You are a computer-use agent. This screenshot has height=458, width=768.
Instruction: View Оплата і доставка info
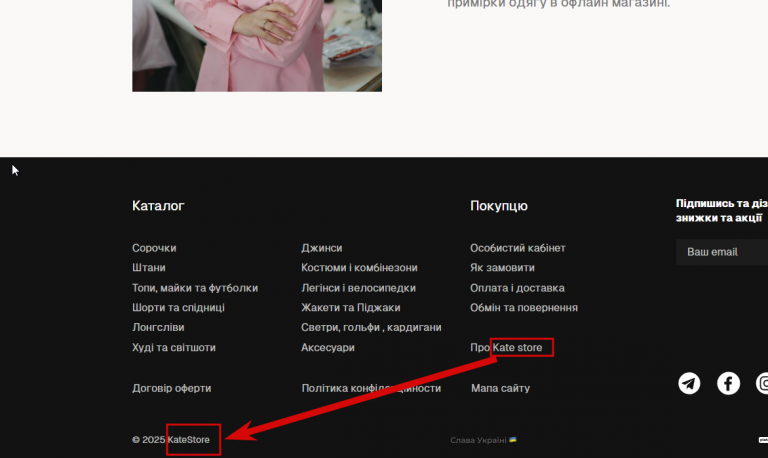click(517, 288)
